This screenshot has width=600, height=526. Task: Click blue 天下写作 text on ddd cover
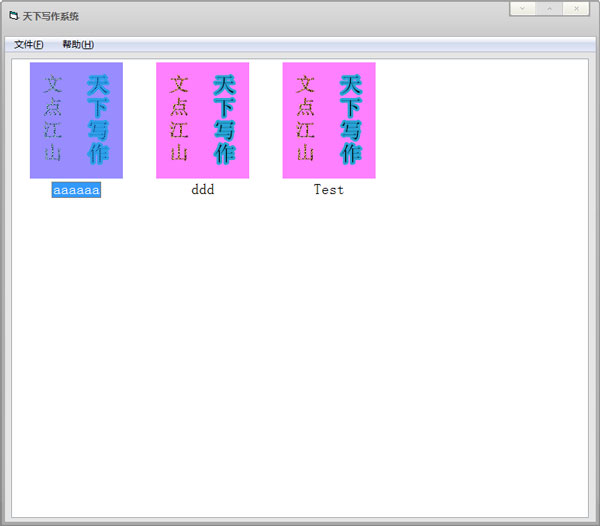[224, 119]
